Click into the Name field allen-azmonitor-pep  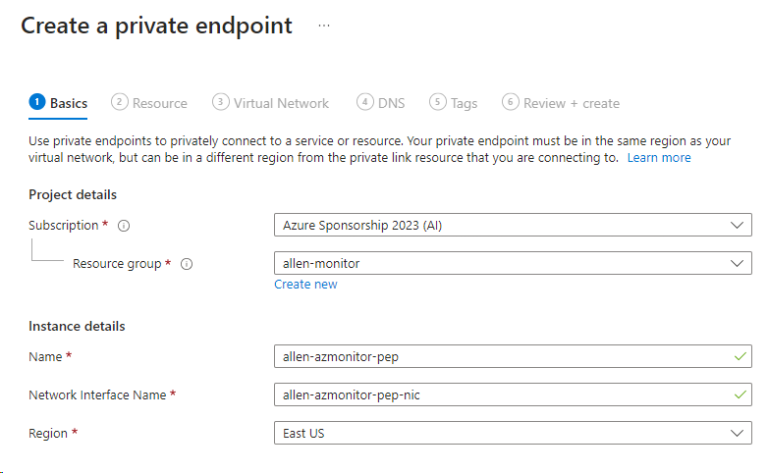(x=513, y=356)
